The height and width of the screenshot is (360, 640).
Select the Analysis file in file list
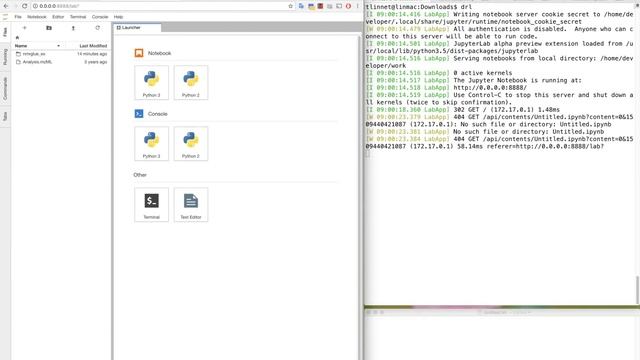click(61, 62)
